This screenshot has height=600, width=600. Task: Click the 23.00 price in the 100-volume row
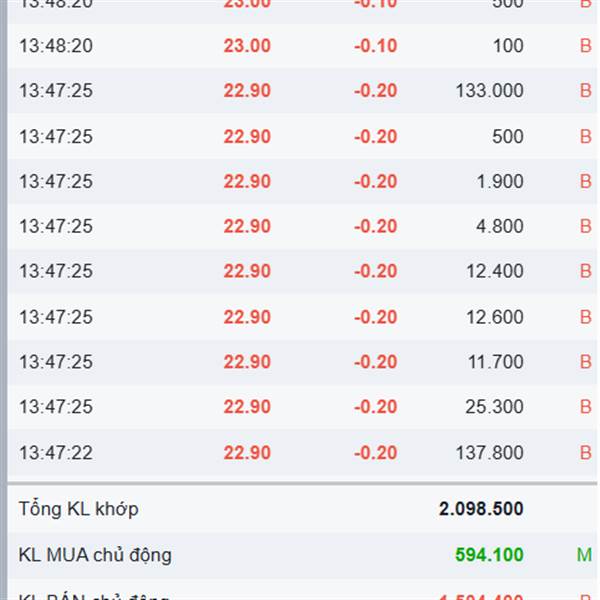click(247, 46)
